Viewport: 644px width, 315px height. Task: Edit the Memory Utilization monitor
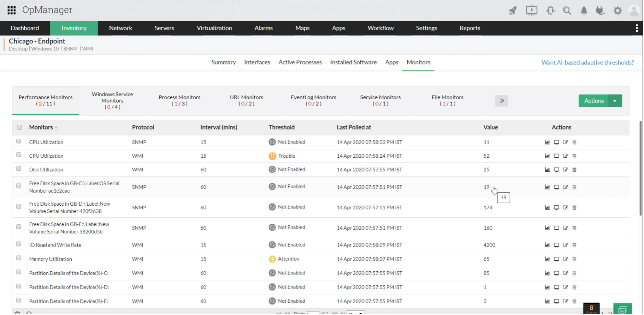click(566, 259)
